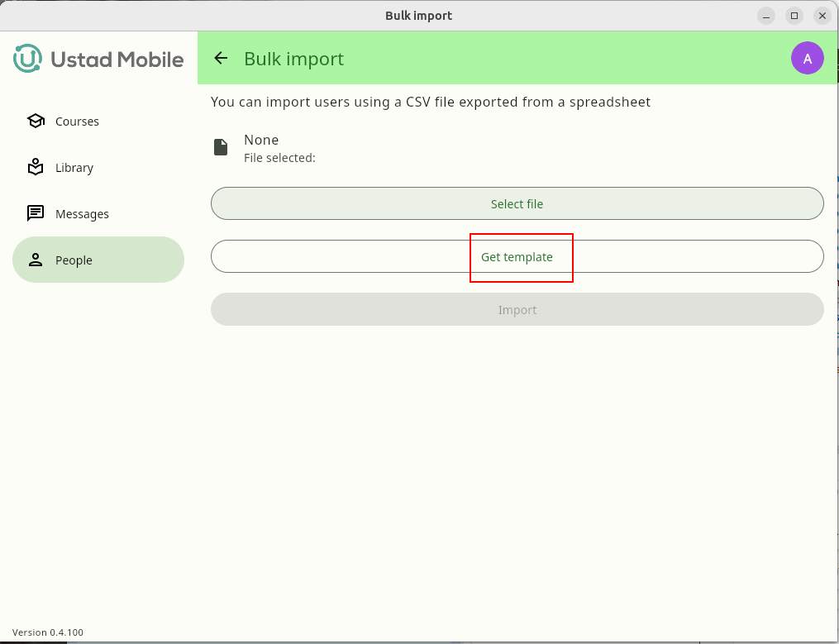
Task: Click the "None" selected file name
Action: click(261, 140)
